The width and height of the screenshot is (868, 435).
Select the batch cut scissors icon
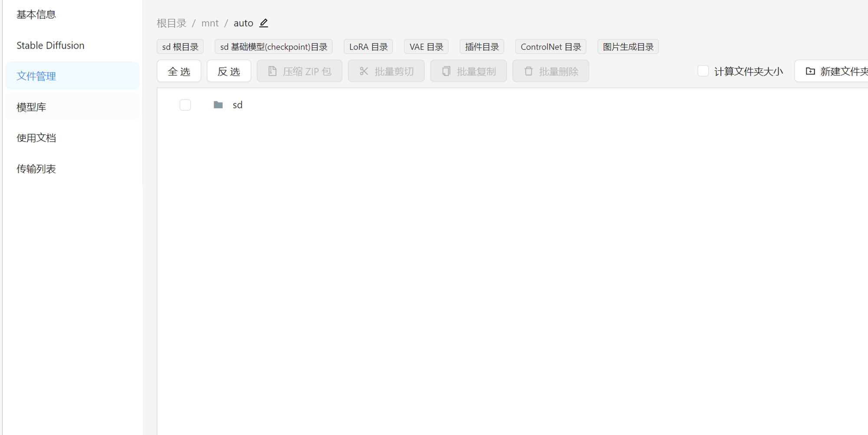[x=364, y=71]
